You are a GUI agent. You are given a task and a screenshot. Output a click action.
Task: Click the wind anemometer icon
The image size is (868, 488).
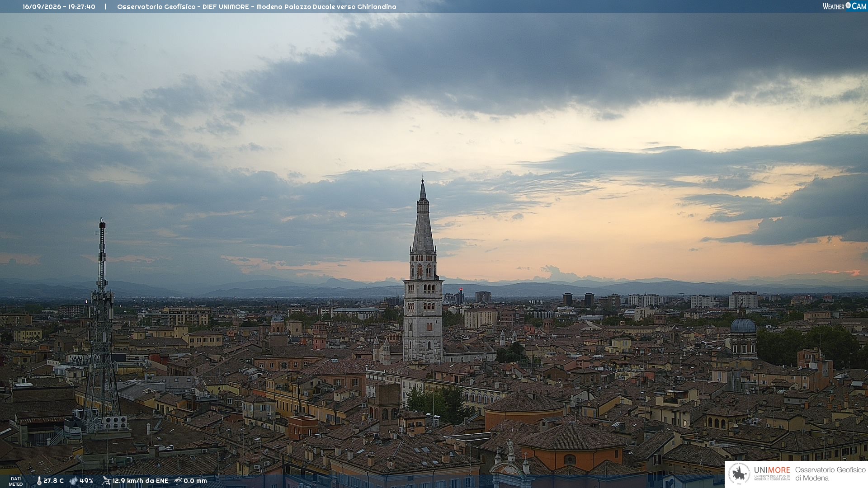click(106, 481)
